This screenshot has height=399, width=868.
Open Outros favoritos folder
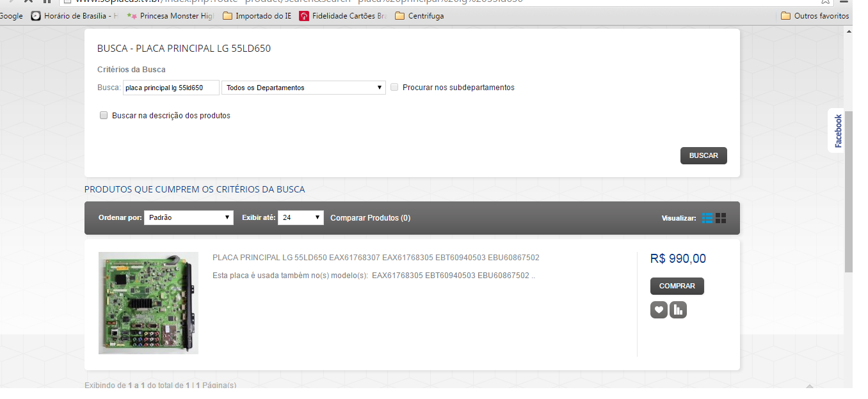(816, 16)
